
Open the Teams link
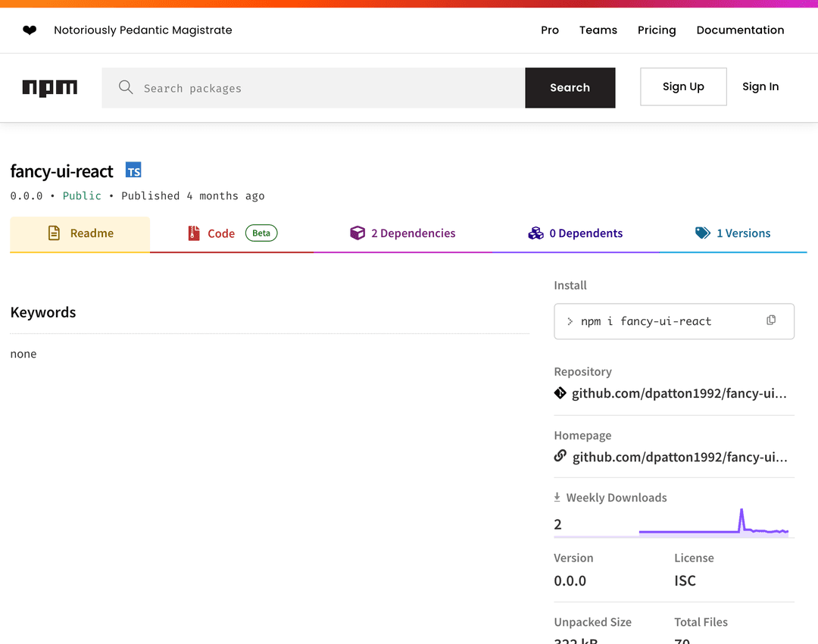[598, 30]
